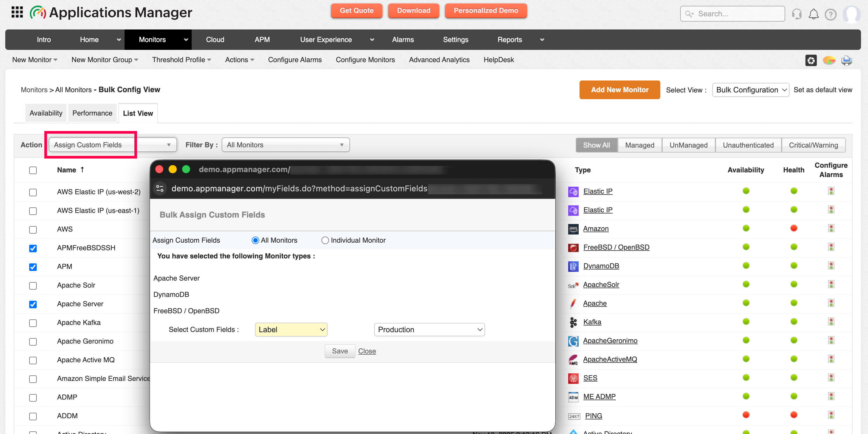This screenshot has width=868, height=434.
Task: Open the Settings navigation item
Action: pyautogui.click(x=456, y=40)
